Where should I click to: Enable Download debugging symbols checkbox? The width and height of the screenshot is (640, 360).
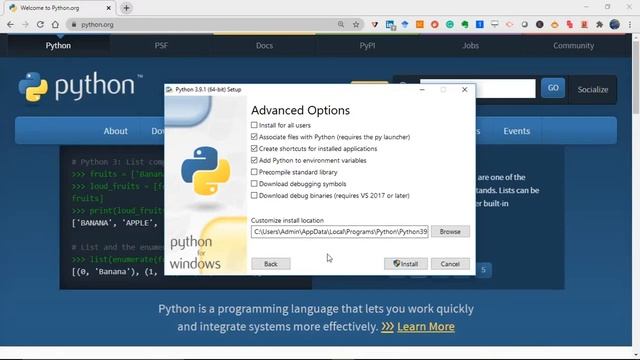click(x=254, y=184)
